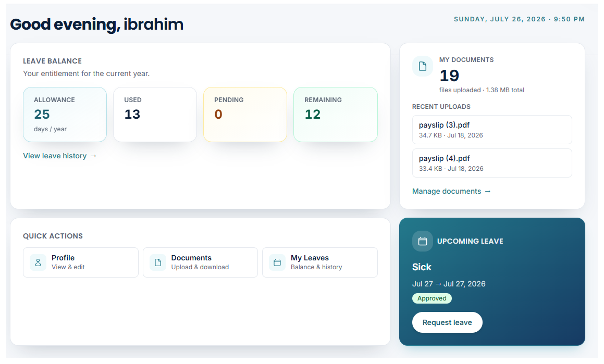Click the Remaining 12 card
The height and width of the screenshot is (364, 604).
pyautogui.click(x=336, y=115)
